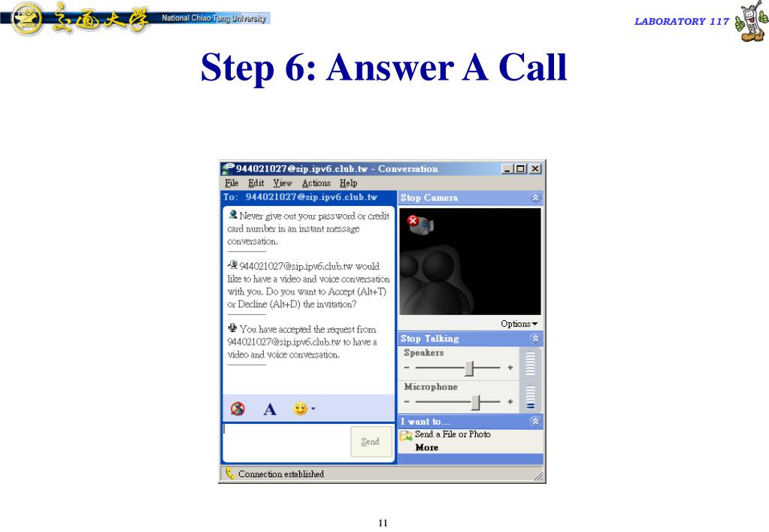The image size is (769, 532).
Task: Click the Send button
Action: coord(371,442)
